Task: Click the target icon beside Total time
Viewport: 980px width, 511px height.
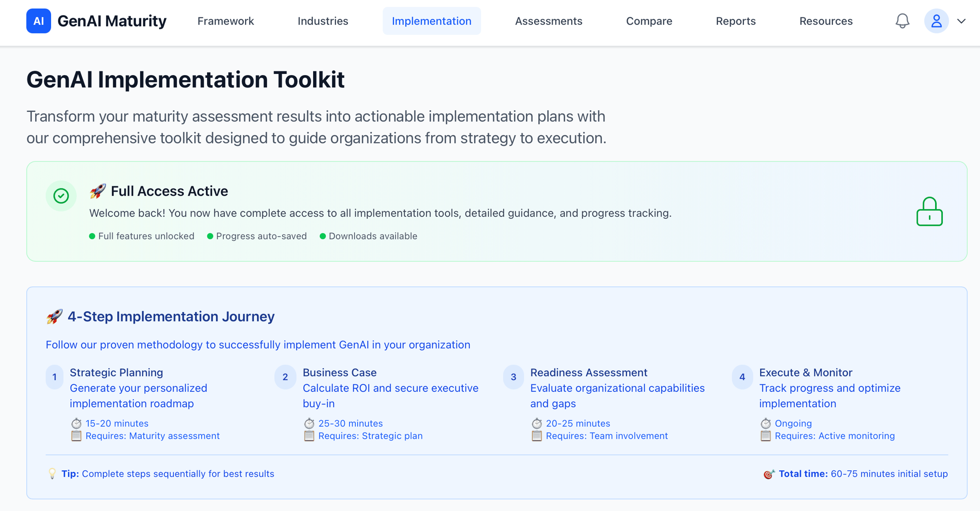Action: pos(769,474)
